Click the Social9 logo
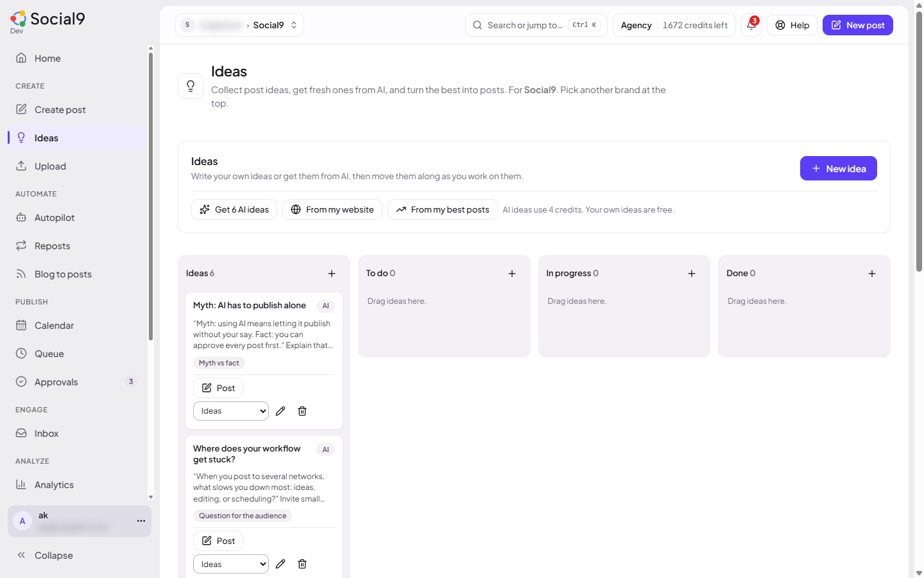924x578 pixels. 47,19
